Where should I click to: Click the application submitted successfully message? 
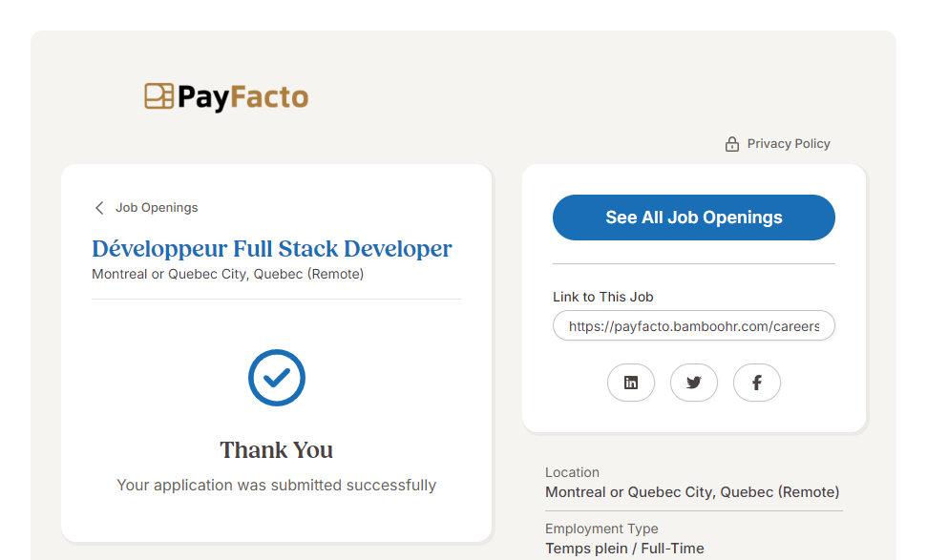[x=276, y=486]
